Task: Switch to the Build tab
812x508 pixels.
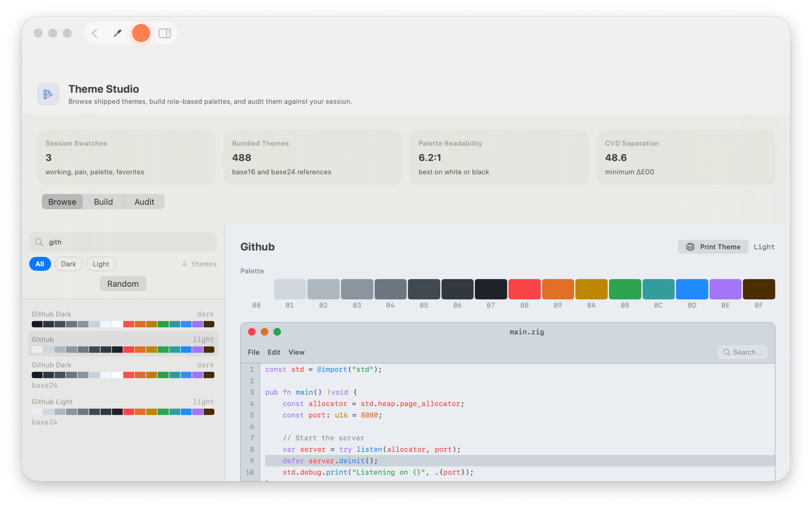Action: [103, 202]
